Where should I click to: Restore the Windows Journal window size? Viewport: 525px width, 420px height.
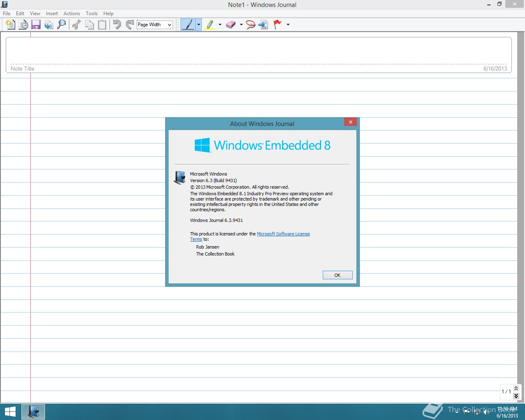(500, 4)
